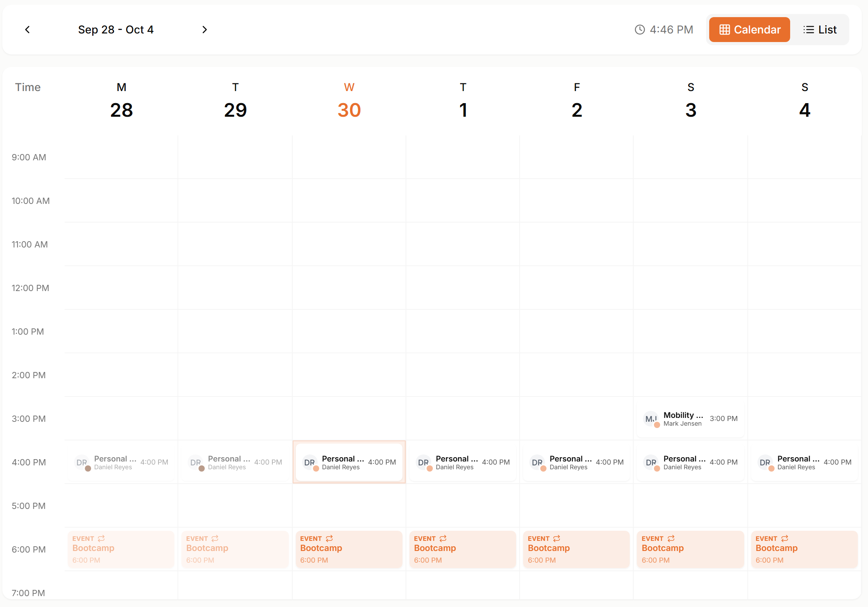Open Monday 28 Bootcamp event
This screenshot has width=868, height=607.
(x=121, y=549)
